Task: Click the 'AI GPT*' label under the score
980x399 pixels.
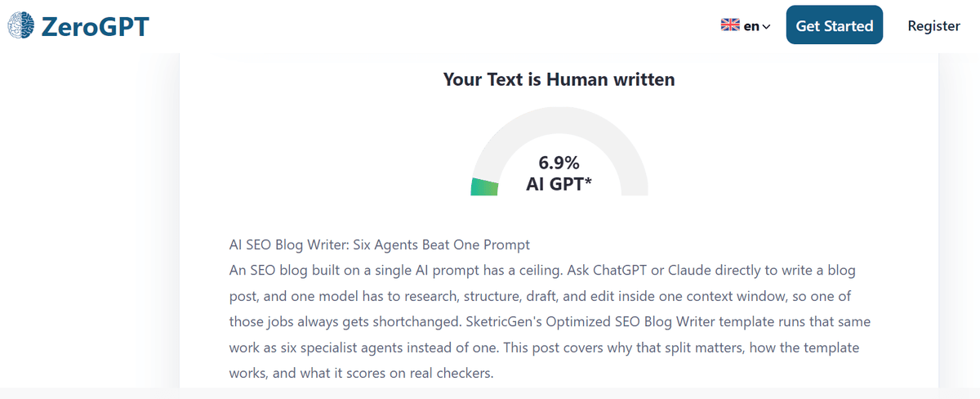Action: click(559, 184)
